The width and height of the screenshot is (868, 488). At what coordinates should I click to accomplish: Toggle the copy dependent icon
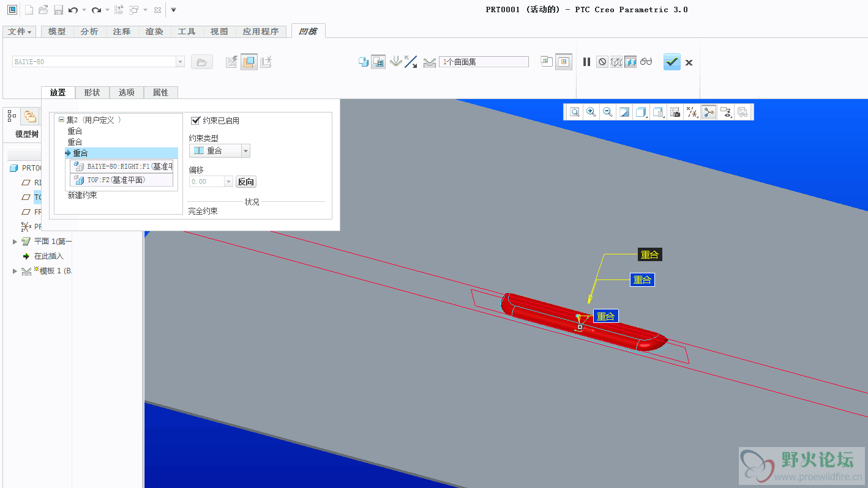[363, 62]
